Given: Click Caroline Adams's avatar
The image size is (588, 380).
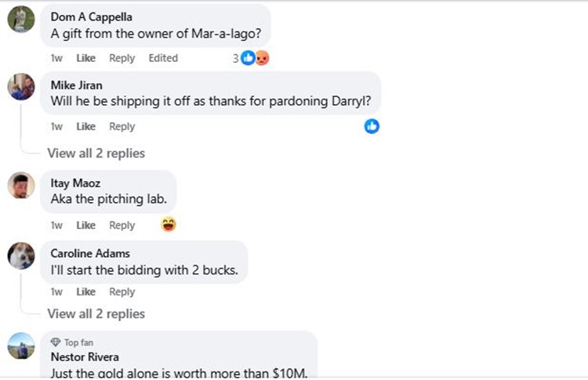Looking at the screenshot, I should pos(21,255).
